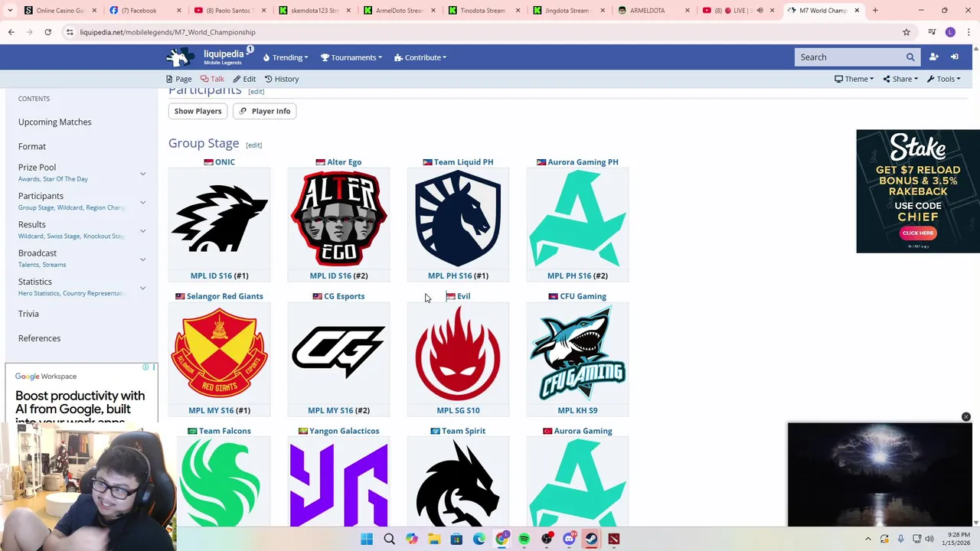980x551 pixels.
Task: Go to Upcoming Matches in contents
Action: pos(54,122)
